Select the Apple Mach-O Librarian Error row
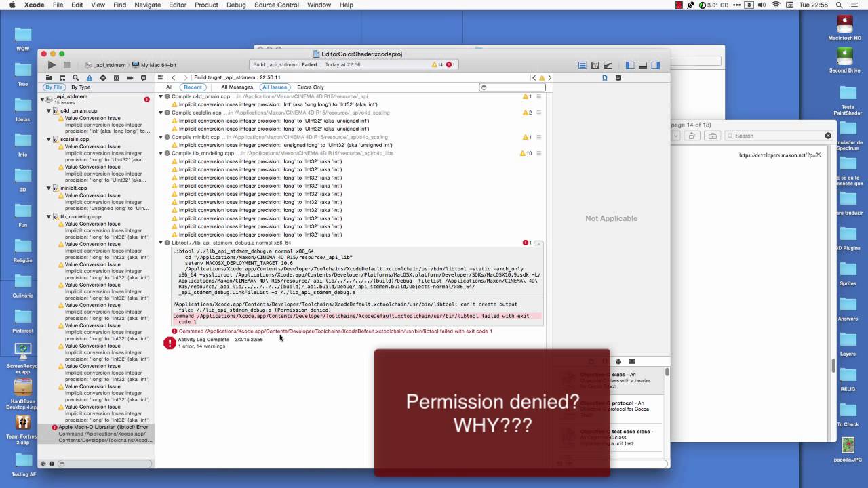 [97, 434]
